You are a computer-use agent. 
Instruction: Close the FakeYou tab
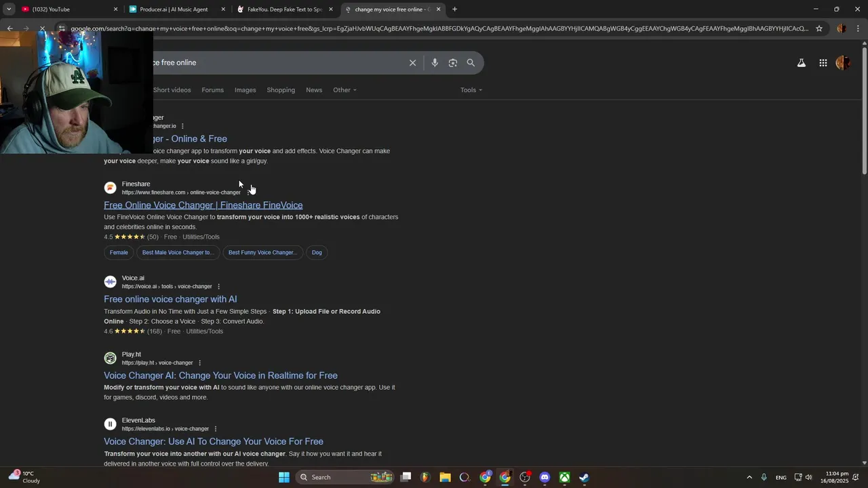point(331,9)
